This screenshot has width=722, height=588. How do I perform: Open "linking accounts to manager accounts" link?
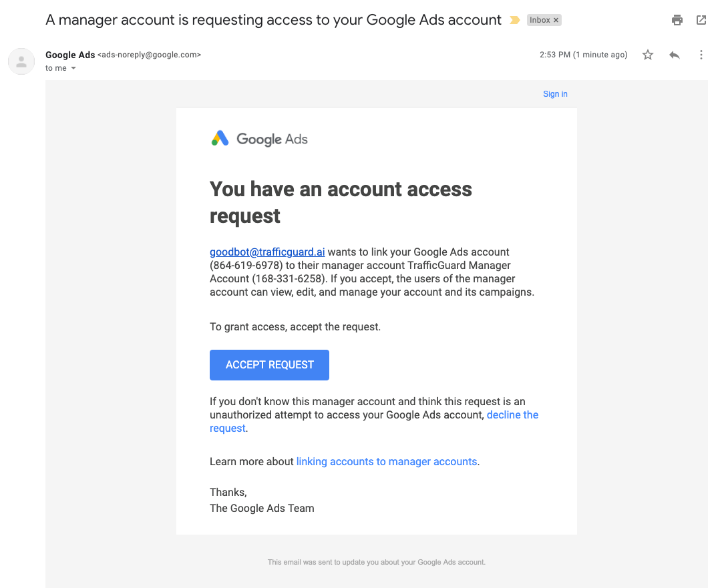[387, 462]
